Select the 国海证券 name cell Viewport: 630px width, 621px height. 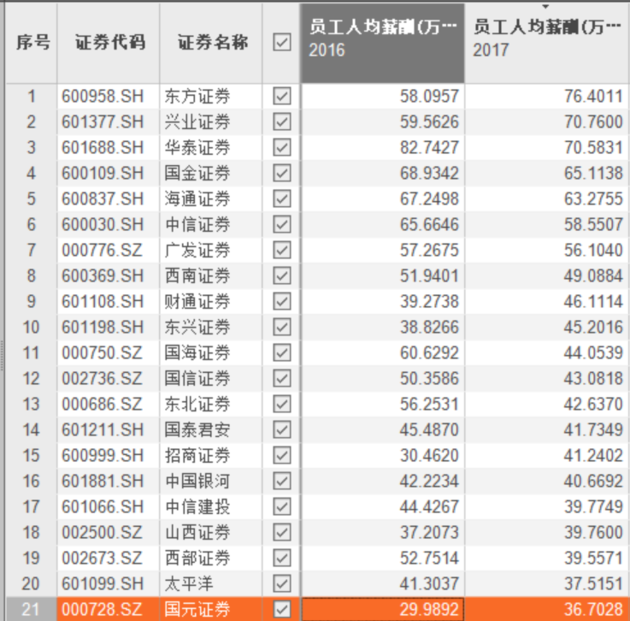tap(197, 353)
